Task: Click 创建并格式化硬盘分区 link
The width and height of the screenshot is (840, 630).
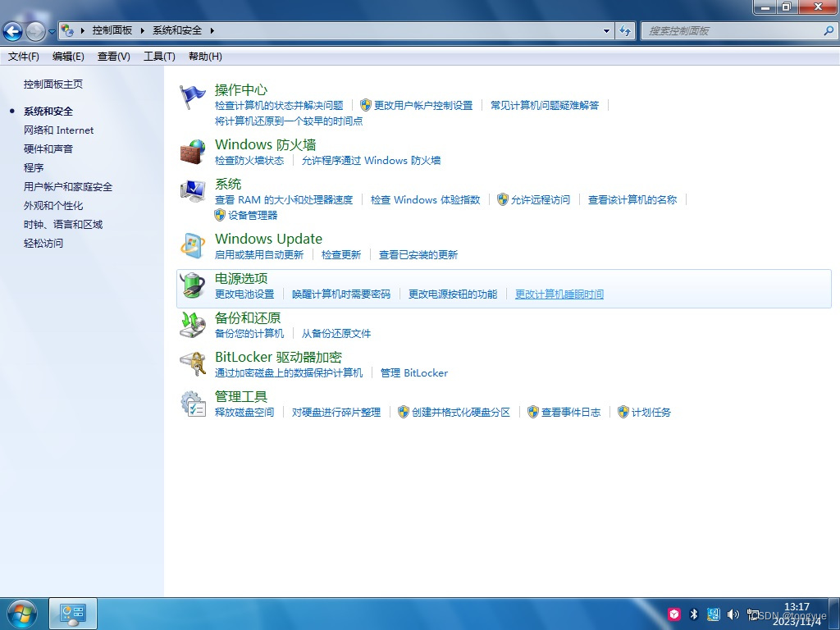Action: [x=461, y=412]
